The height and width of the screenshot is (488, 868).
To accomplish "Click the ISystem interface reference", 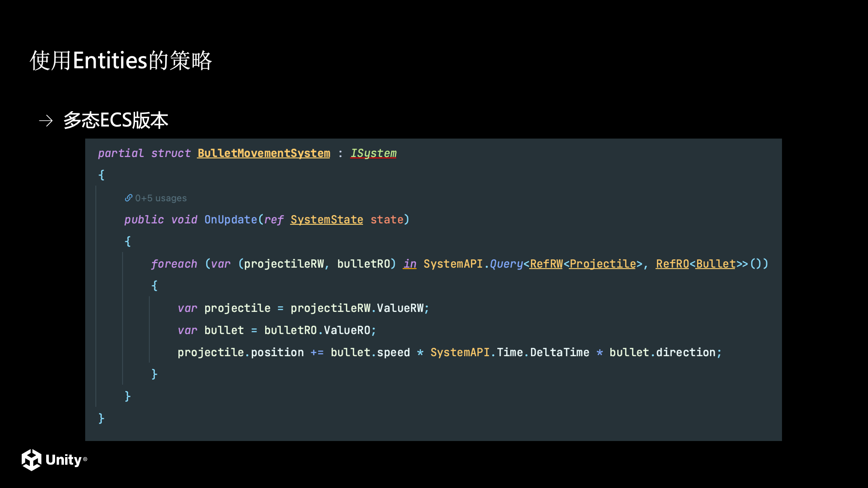I will [373, 153].
